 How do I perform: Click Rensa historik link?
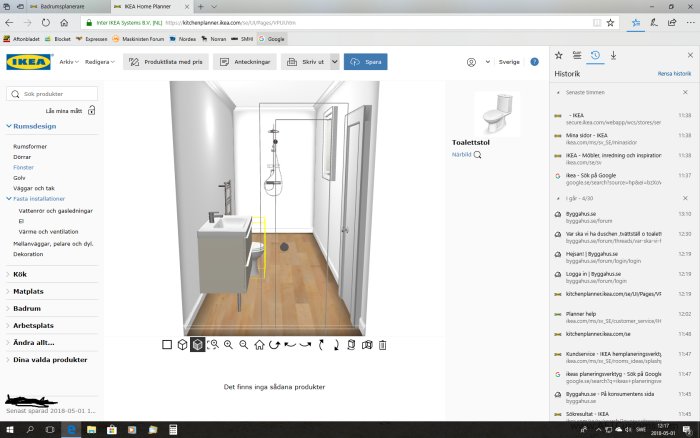click(674, 74)
